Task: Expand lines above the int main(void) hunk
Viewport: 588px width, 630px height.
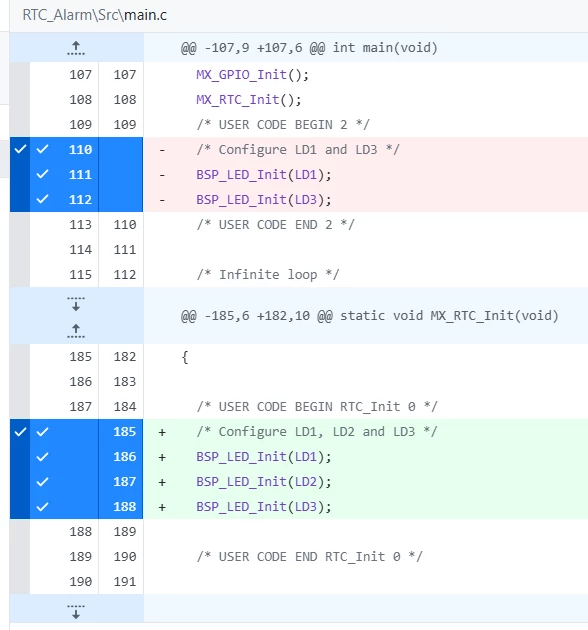Action: pos(76,48)
